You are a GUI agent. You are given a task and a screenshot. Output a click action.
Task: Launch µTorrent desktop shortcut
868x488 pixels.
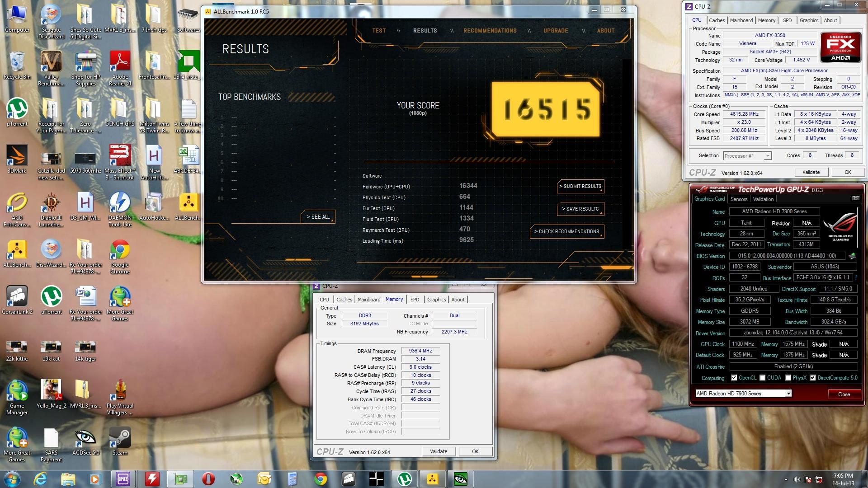pos(17,112)
